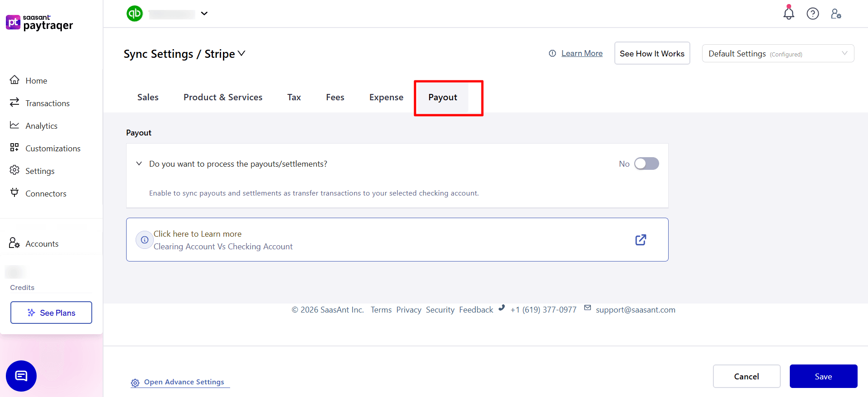This screenshot has height=397, width=868.
Task: Open the user settings icon in header
Action: [x=836, y=14]
